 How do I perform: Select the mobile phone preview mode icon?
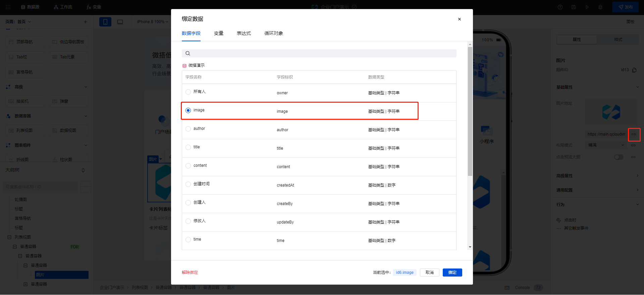pyautogui.click(x=105, y=22)
